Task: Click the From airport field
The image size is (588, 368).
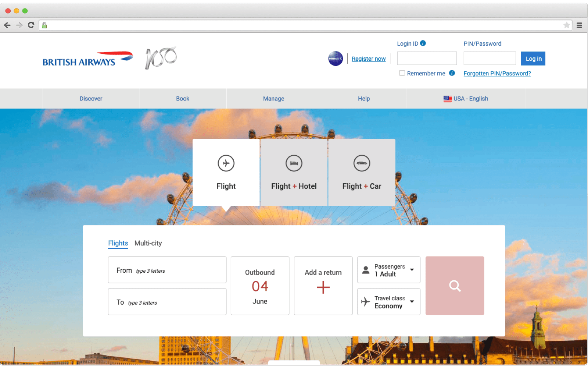Action: (167, 270)
